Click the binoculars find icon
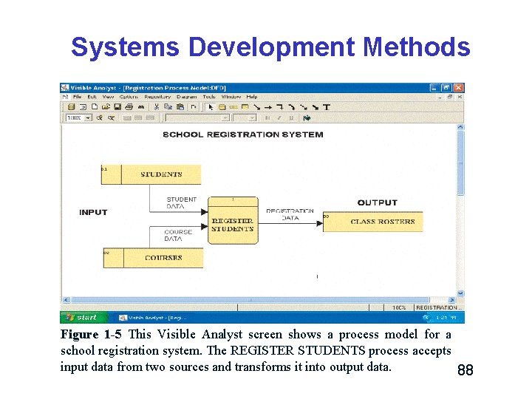Screen dimensions: 532x399 tap(141, 107)
